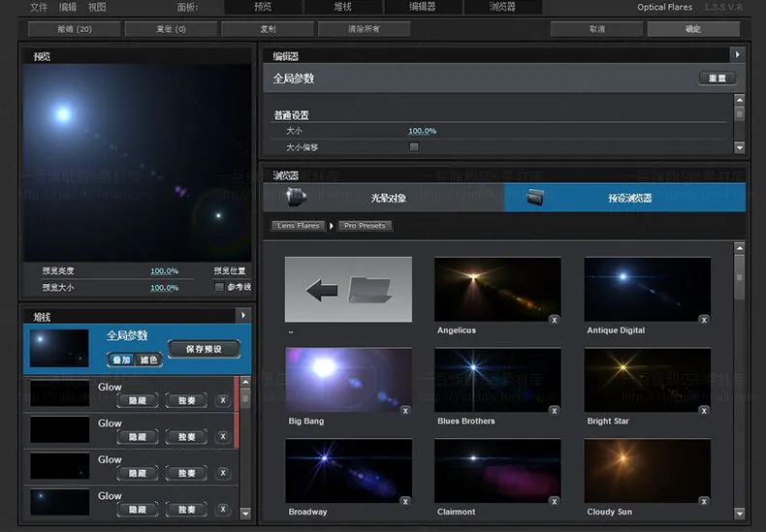Delete the Big Bang preset using X icon

coord(405,411)
